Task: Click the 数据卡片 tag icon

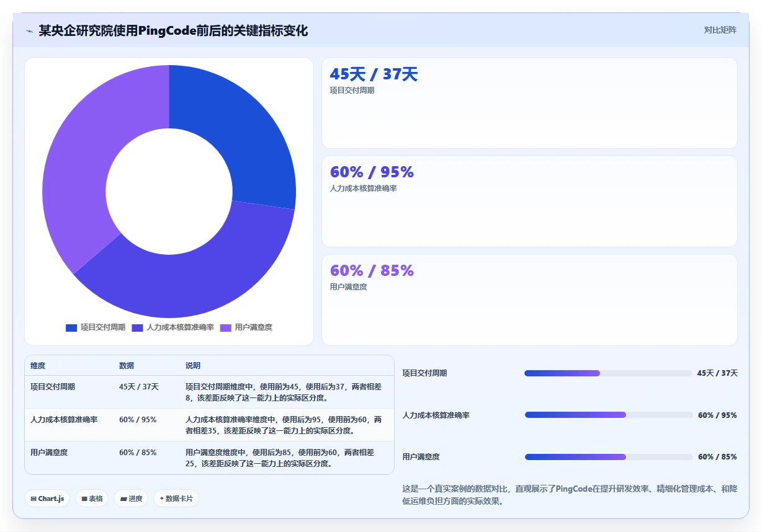Action: tap(161, 499)
